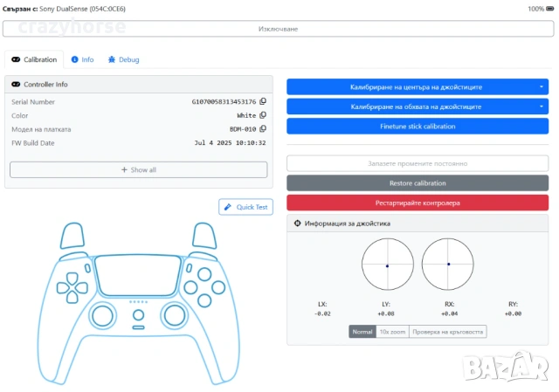
Task: Click the RY value +0.00
Action: click(x=513, y=313)
